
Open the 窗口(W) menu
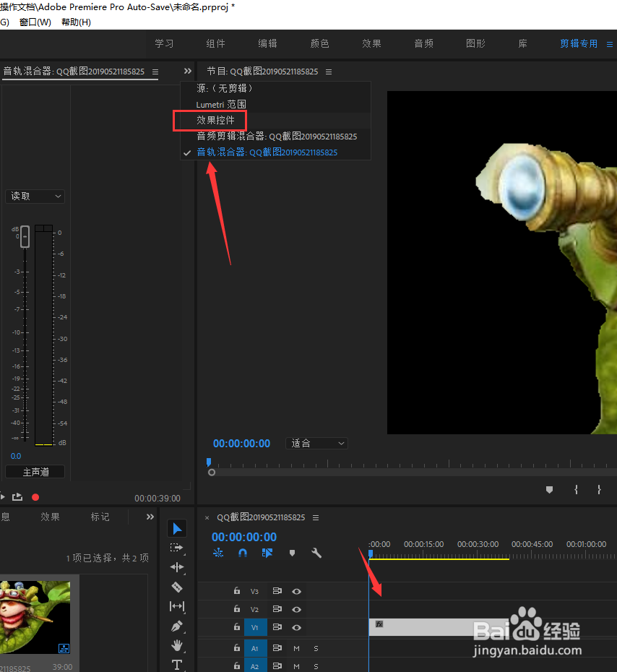pyautogui.click(x=35, y=22)
